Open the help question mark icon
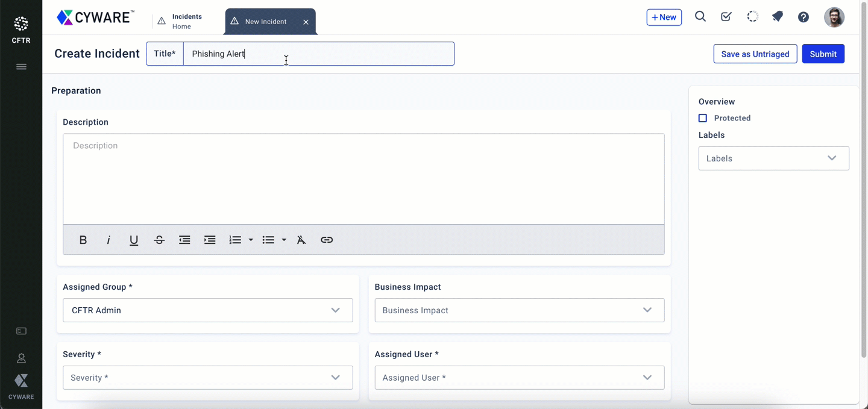 tap(804, 17)
